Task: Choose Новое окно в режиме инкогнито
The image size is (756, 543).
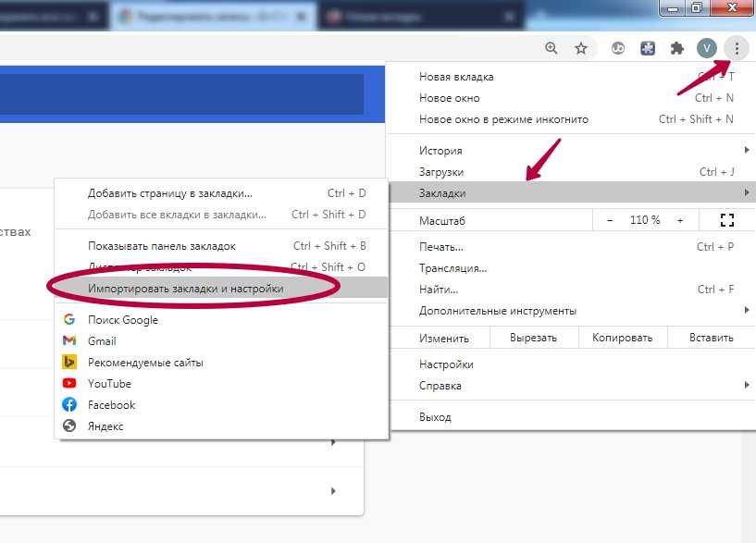Action: [x=503, y=119]
